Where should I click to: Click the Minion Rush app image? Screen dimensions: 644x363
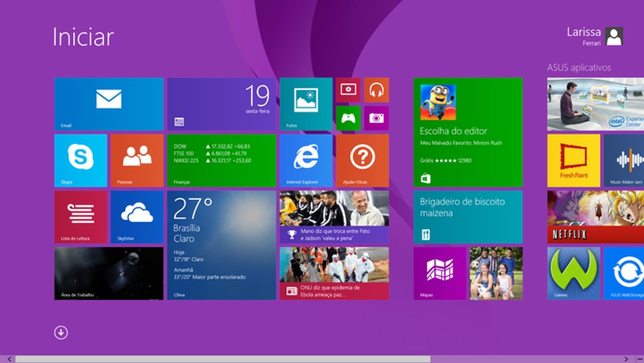click(438, 102)
